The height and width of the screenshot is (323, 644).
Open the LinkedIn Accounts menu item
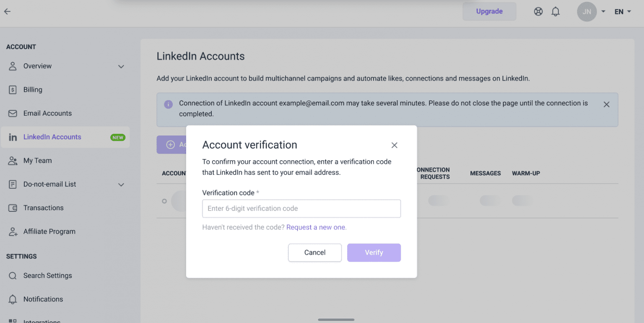(52, 137)
